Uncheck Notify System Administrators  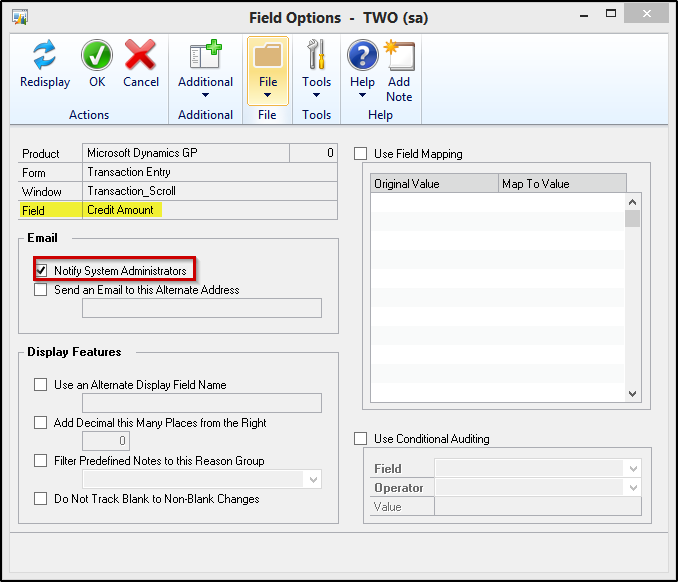41,271
